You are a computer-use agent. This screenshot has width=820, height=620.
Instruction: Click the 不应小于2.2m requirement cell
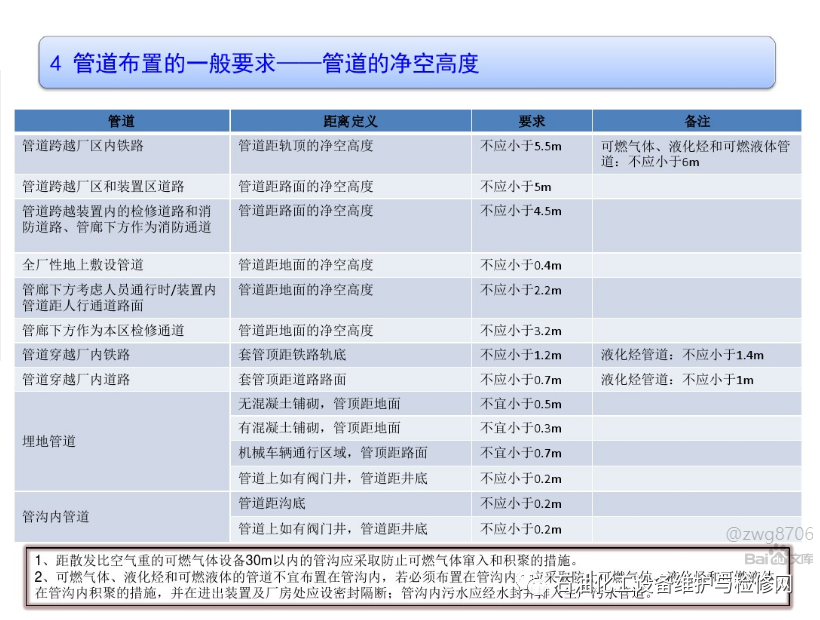click(521, 290)
